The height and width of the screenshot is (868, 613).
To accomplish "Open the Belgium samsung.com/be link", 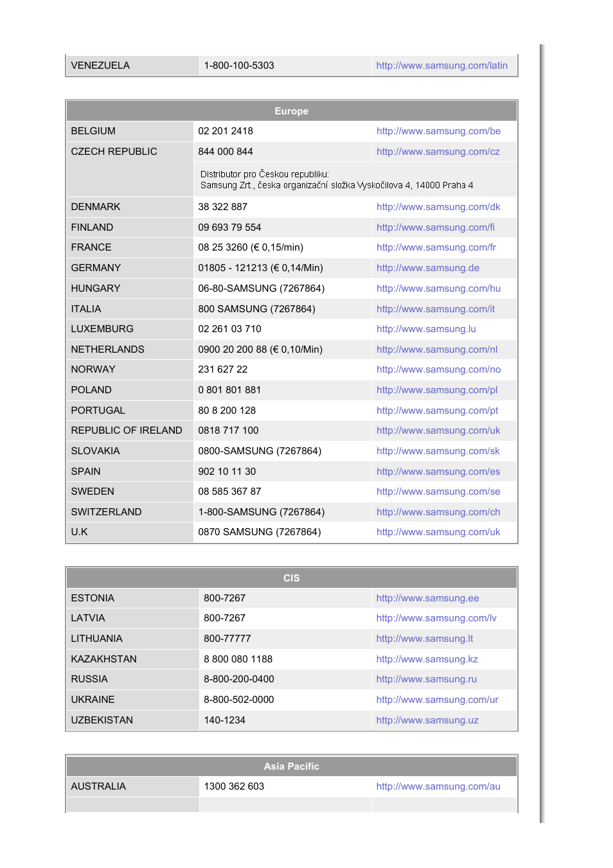I will [438, 131].
